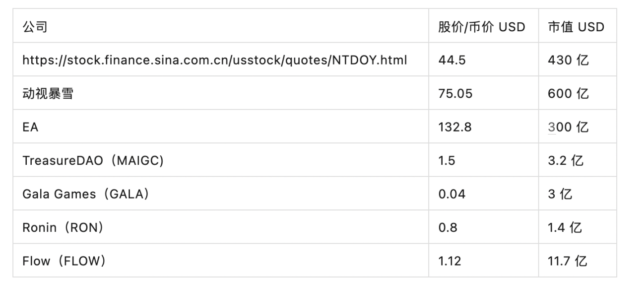Select the EA company cell
Image resolution: width=644 pixels, height=285 pixels.
pos(30,127)
